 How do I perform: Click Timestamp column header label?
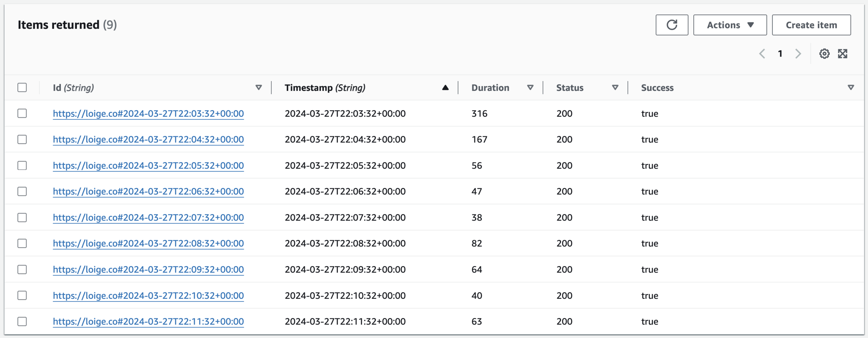click(x=325, y=88)
